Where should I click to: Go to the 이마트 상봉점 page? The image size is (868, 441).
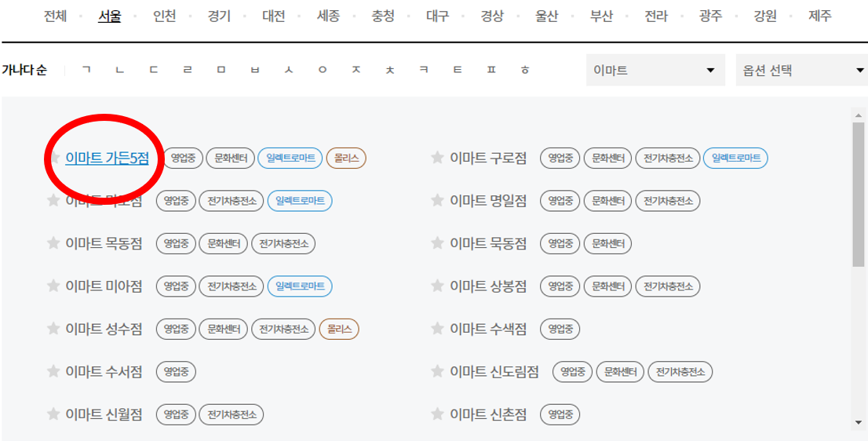point(488,286)
